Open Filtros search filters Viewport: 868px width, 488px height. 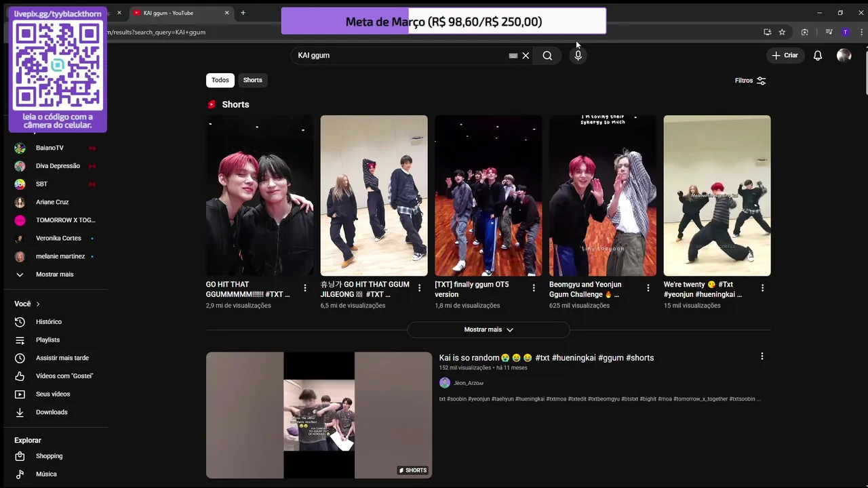[x=750, y=81]
